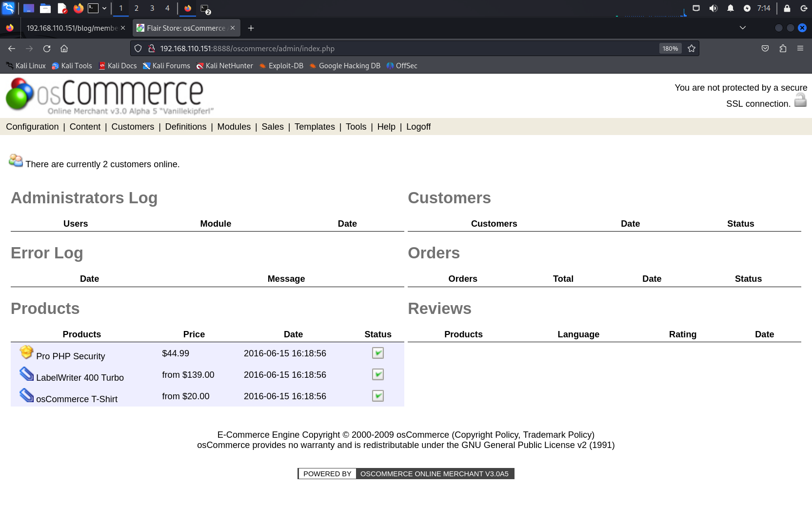Image resolution: width=812 pixels, height=506 pixels.
Task: Open the Pro PHP Security product
Action: pos(71,356)
